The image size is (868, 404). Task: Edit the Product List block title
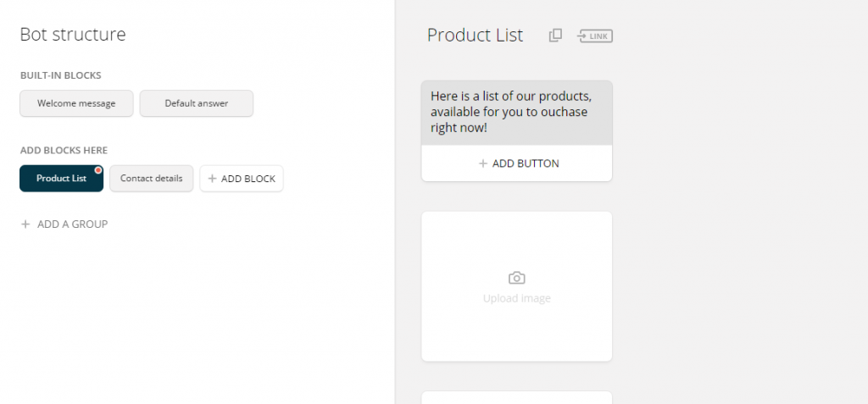(x=475, y=35)
